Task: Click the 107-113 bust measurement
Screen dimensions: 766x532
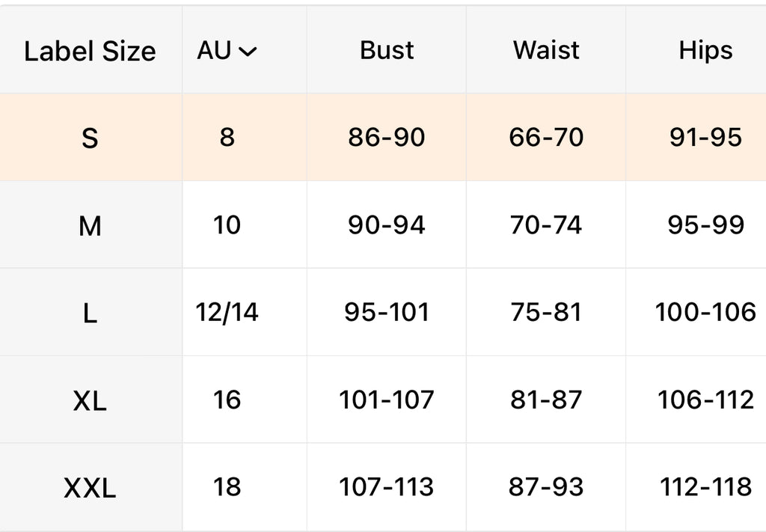Action: (387, 487)
